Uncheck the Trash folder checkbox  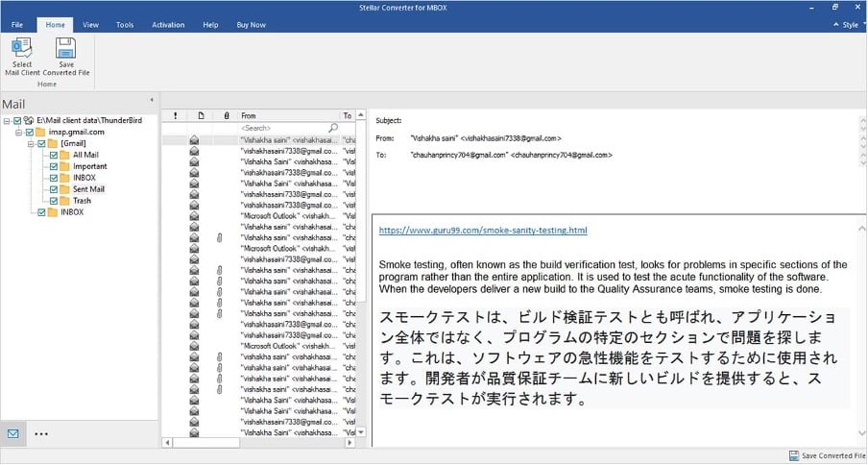54,201
